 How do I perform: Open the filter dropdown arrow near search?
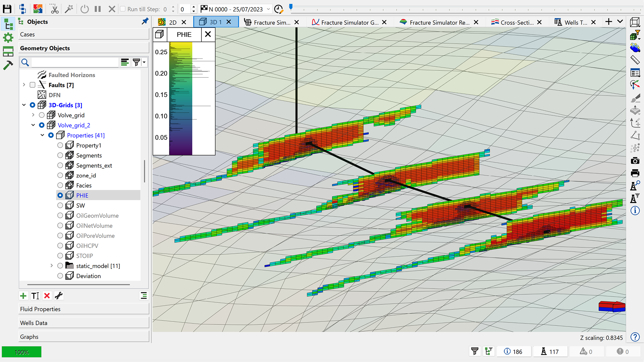coord(144,62)
